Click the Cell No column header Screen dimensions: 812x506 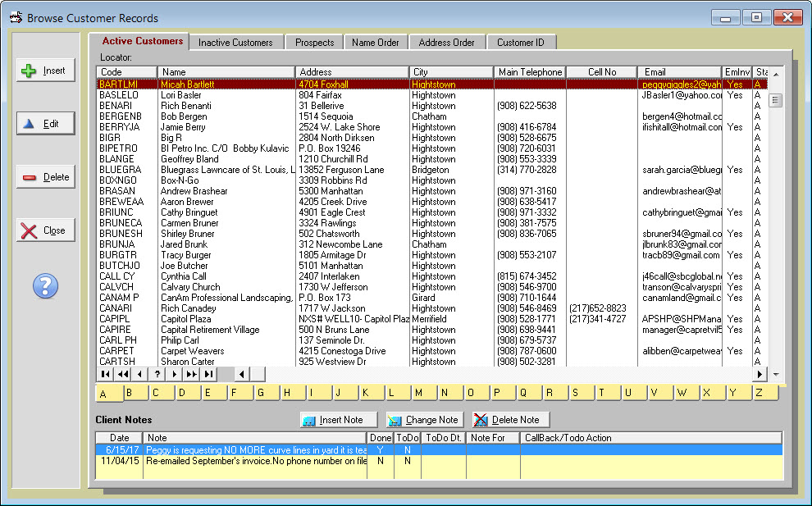pos(602,72)
